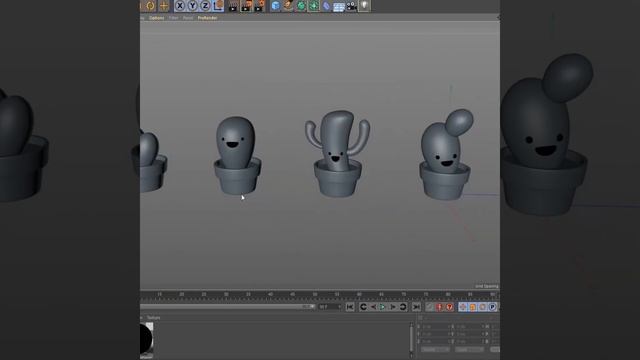The height and width of the screenshot is (360, 640).
Task: Click the green generator (Subdivision Surface) icon
Action: [301, 6]
